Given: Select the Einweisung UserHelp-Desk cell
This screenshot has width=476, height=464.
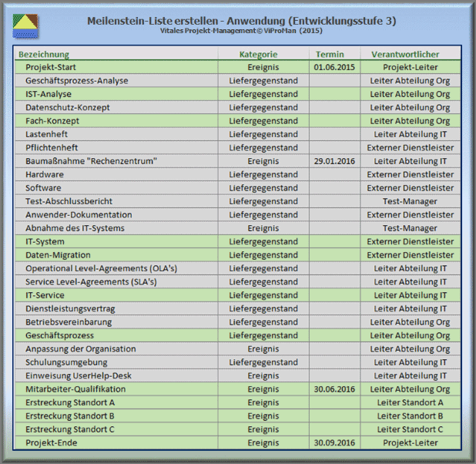Looking at the screenshot, I should pyautogui.click(x=116, y=375).
